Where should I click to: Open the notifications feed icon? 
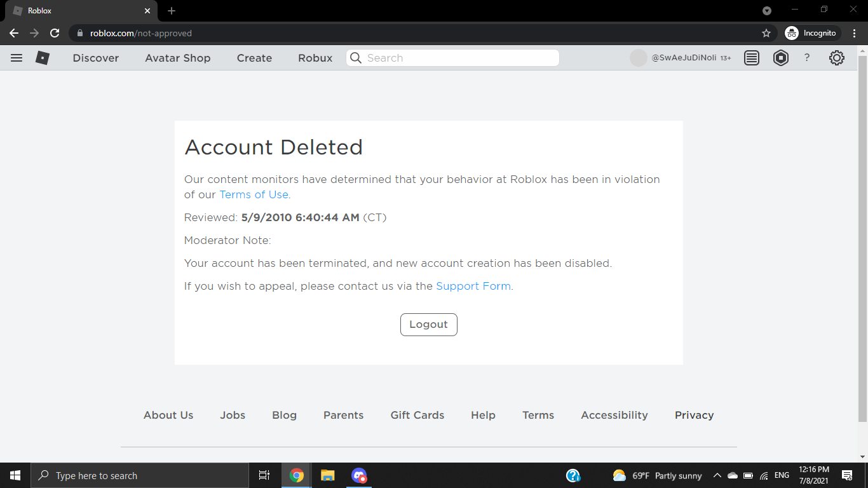click(x=752, y=58)
